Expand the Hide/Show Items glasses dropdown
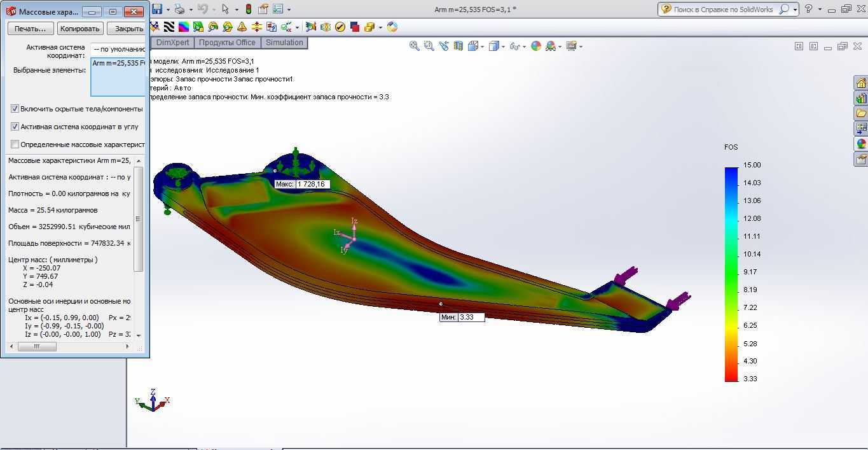Image resolution: width=868 pixels, height=450 pixels. click(x=525, y=46)
